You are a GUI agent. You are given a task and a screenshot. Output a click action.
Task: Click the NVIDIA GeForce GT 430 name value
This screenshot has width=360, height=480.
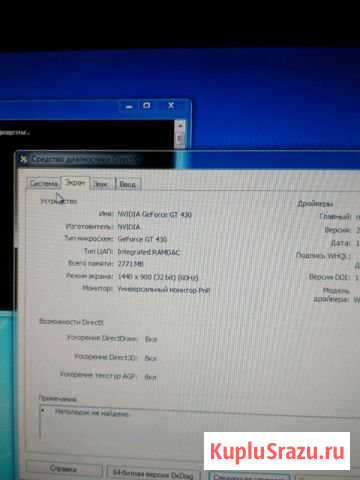tap(155, 214)
